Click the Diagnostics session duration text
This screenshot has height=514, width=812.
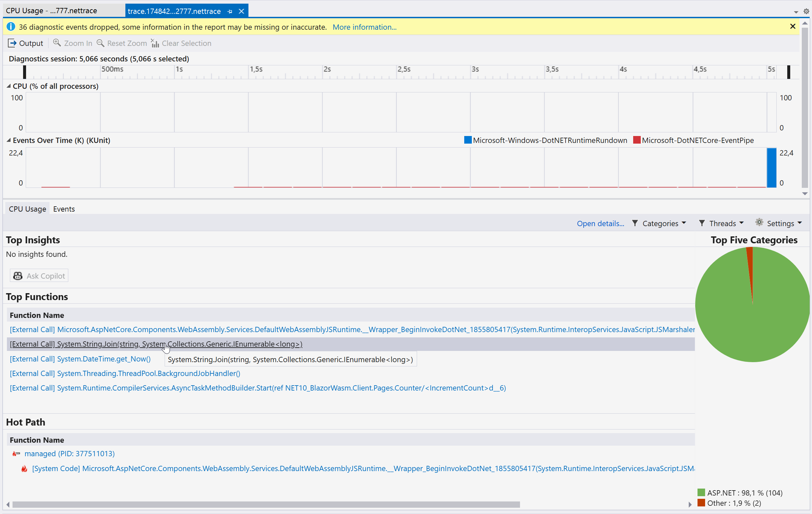tap(99, 59)
